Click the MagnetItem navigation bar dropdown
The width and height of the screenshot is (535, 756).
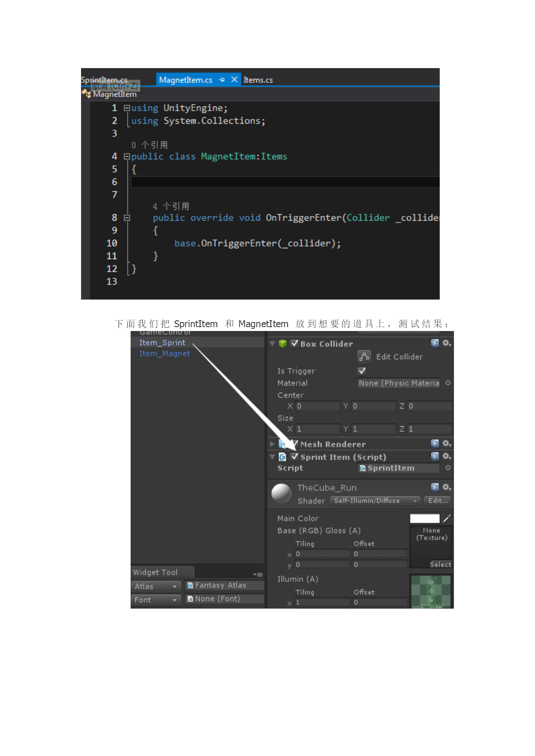click(260, 94)
